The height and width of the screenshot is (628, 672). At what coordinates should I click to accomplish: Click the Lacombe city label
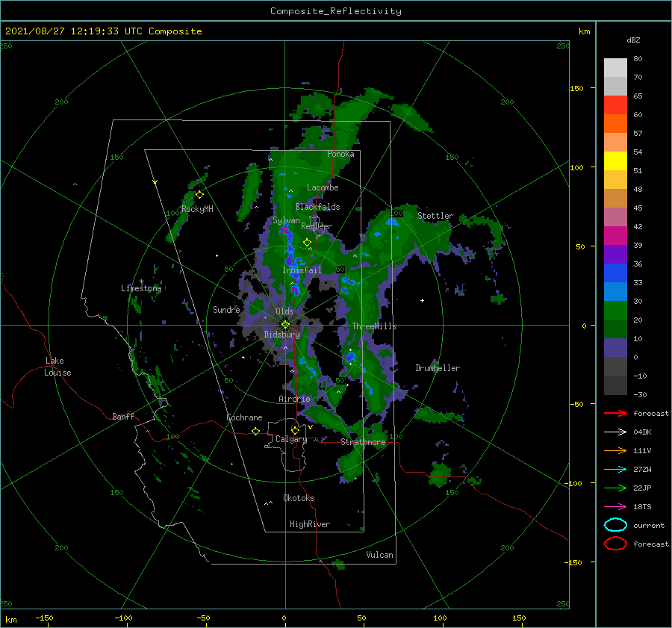[x=323, y=187]
